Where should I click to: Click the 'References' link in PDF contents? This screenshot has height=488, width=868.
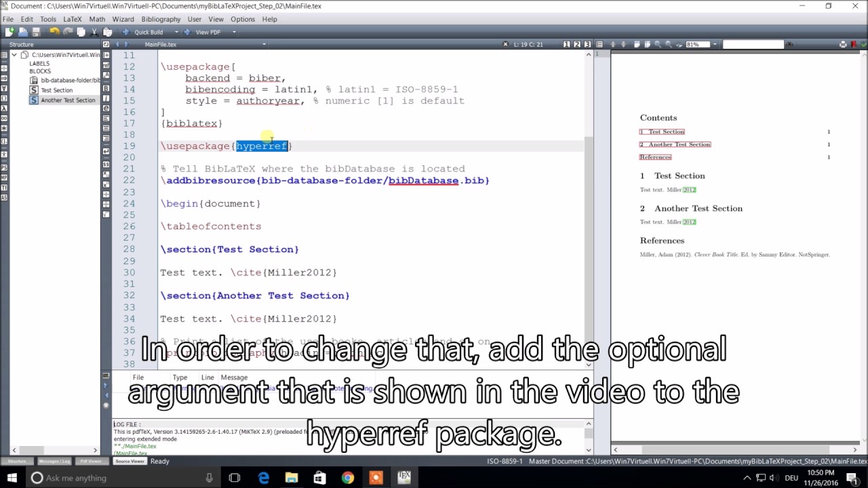tap(655, 157)
